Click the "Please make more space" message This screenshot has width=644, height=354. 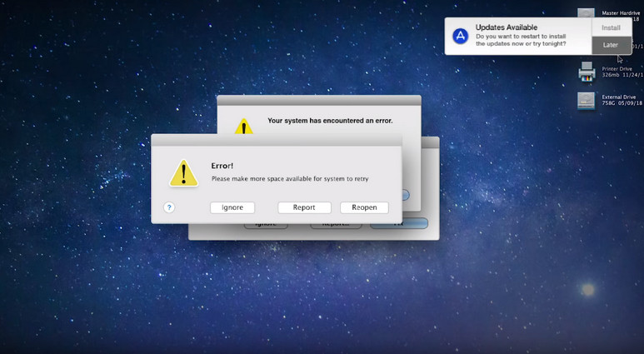coord(289,179)
